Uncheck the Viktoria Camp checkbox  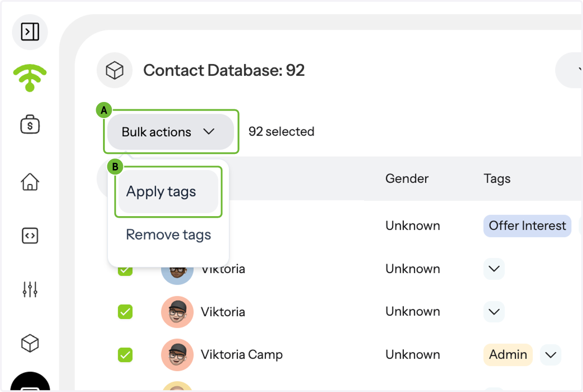tap(125, 355)
